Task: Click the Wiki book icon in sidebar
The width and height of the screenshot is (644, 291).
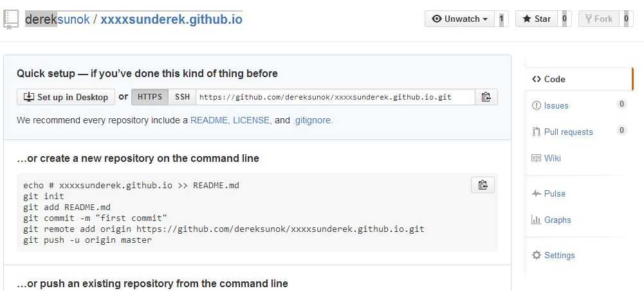Action: (x=536, y=158)
